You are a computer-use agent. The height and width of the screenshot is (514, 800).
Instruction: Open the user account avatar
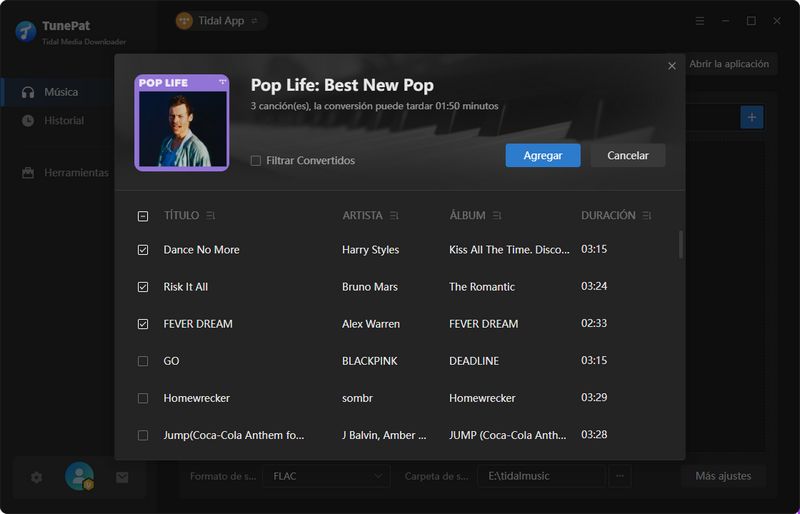[80, 476]
